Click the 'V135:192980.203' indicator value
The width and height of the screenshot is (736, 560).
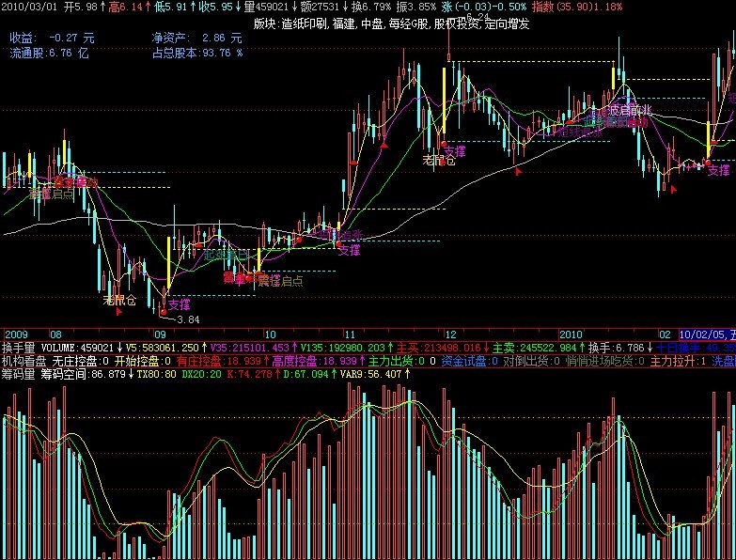pos(345,348)
